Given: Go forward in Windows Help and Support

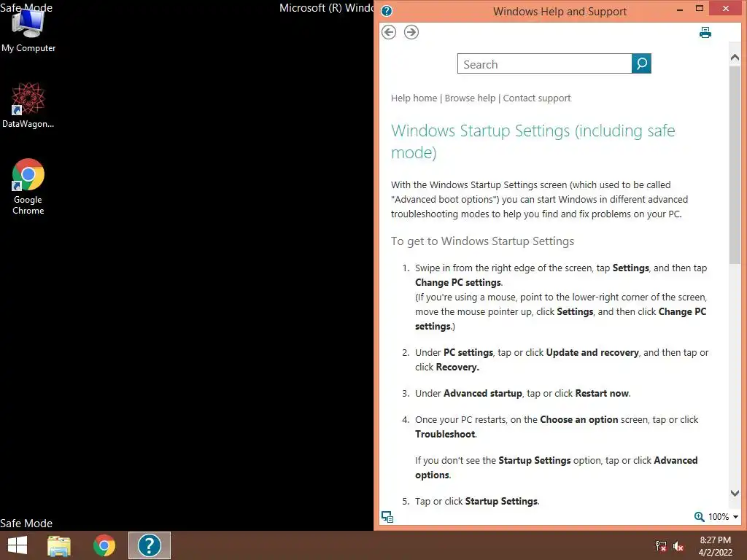Looking at the screenshot, I should (411, 32).
